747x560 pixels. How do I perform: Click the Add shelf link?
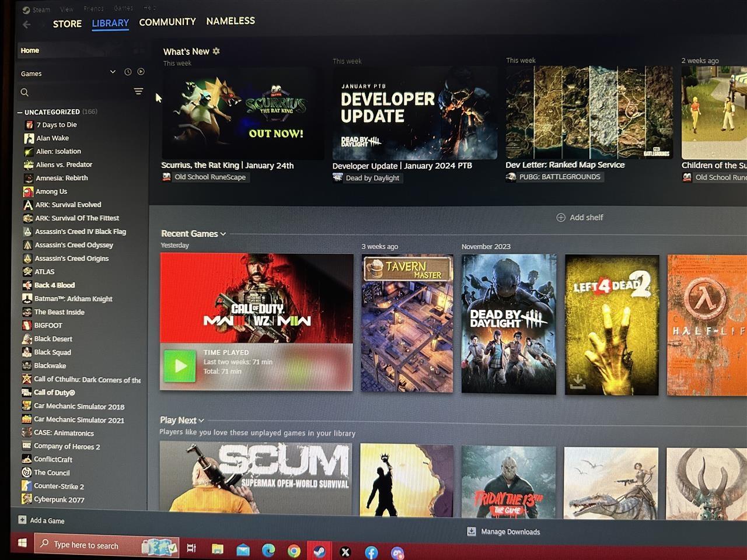point(586,217)
